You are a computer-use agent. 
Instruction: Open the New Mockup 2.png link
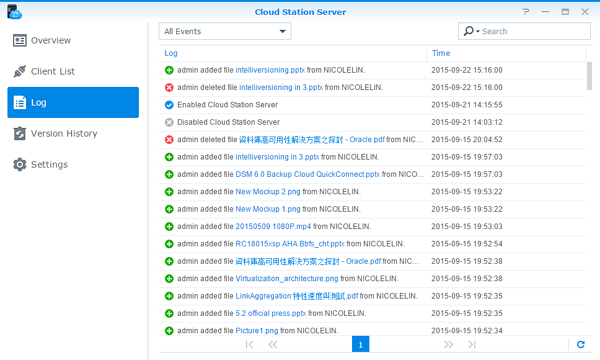tap(268, 192)
